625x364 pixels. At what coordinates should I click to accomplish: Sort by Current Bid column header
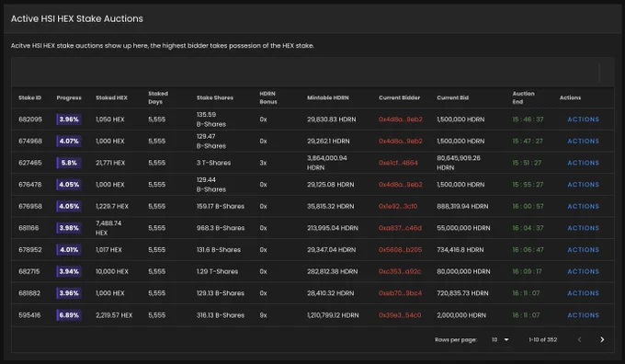coord(453,97)
